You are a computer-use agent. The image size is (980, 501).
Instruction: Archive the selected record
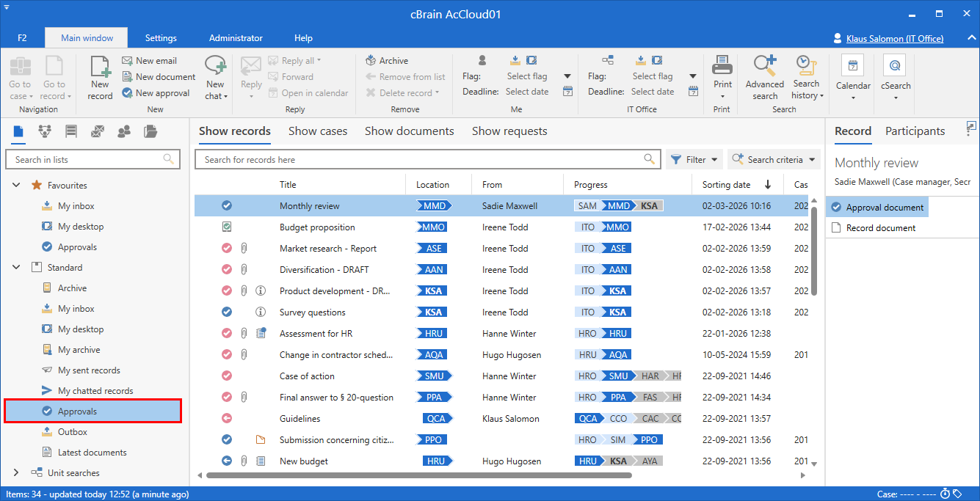click(x=387, y=61)
